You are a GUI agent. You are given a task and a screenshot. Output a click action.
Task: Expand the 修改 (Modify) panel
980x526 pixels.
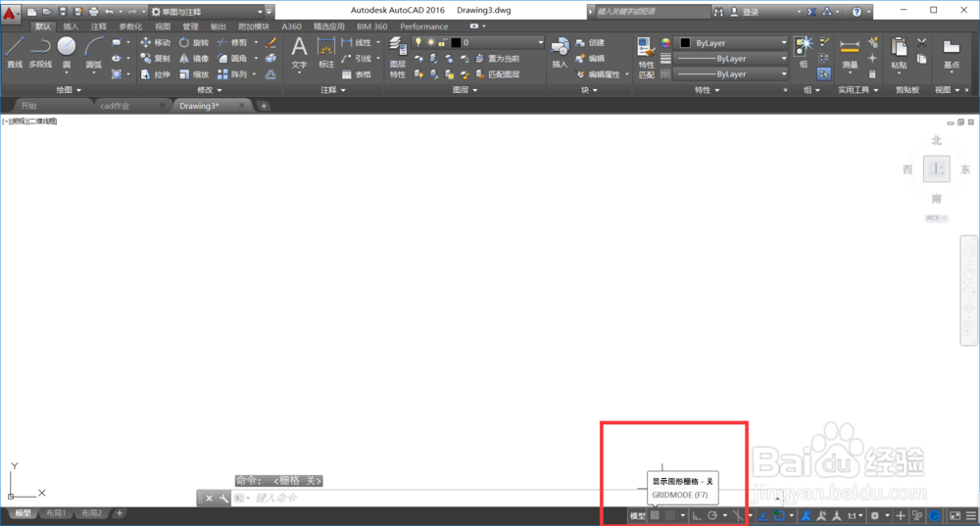(210, 90)
